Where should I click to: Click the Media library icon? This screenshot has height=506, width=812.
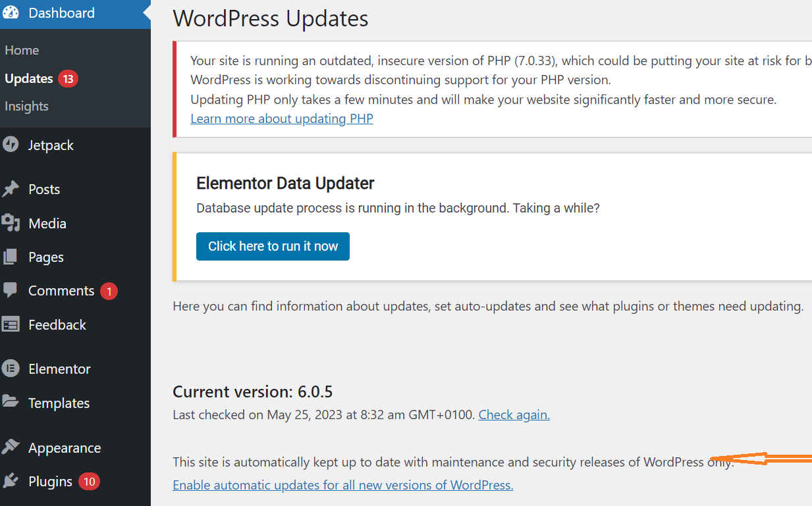tap(11, 224)
